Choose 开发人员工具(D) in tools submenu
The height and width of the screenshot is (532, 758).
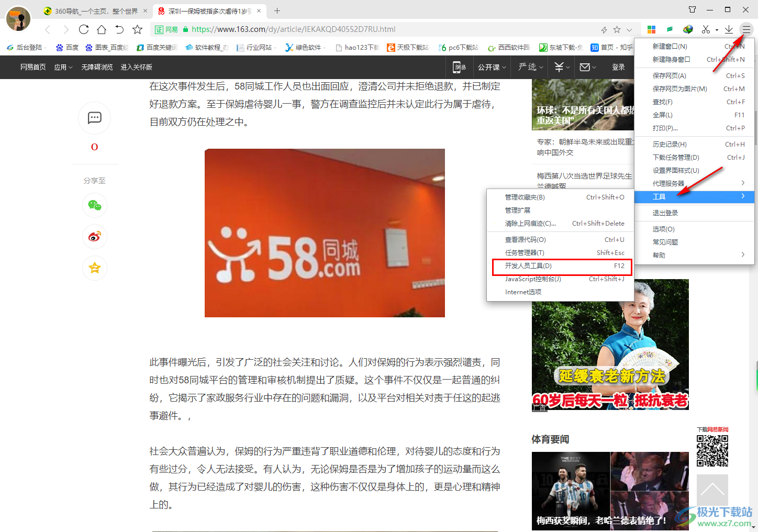560,266
